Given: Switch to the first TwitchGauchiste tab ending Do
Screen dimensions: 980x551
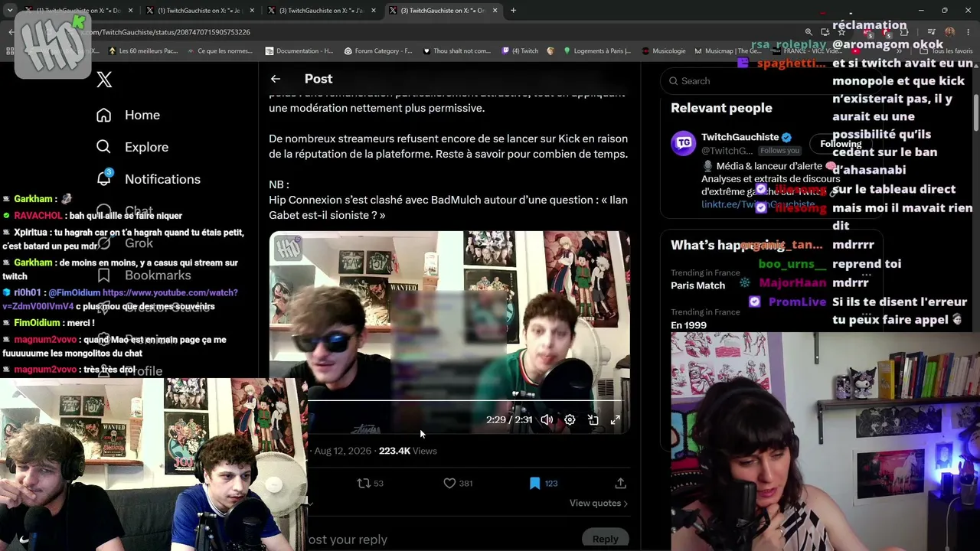Looking at the screenshot, I should (x=77, y=11).
